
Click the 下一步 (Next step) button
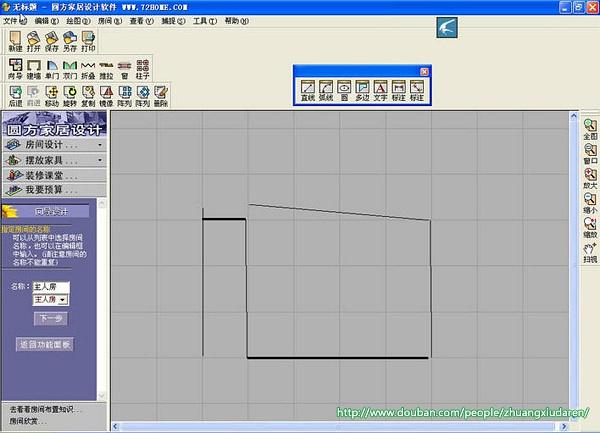(49, 318)
